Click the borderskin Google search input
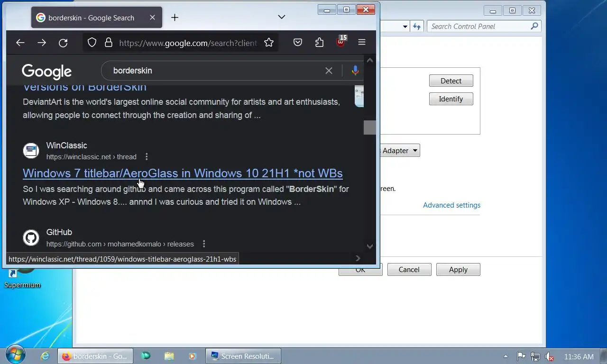 point(213,71)
